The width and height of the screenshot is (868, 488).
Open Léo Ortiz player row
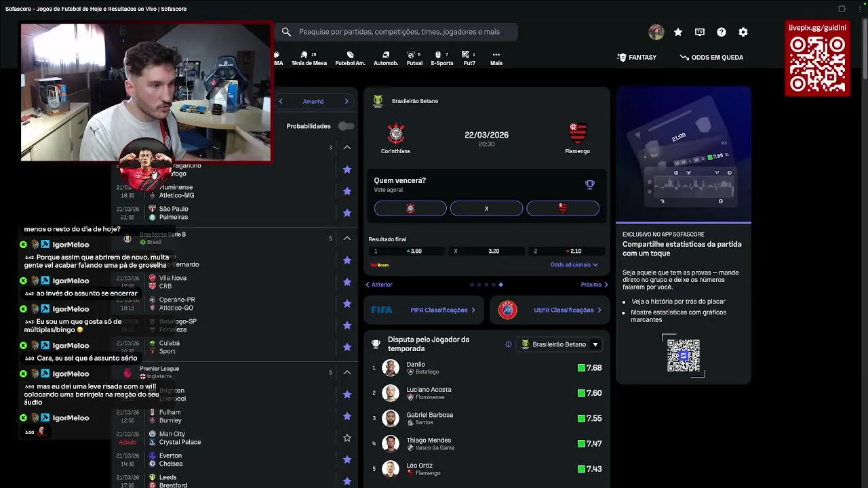point(487,469)
